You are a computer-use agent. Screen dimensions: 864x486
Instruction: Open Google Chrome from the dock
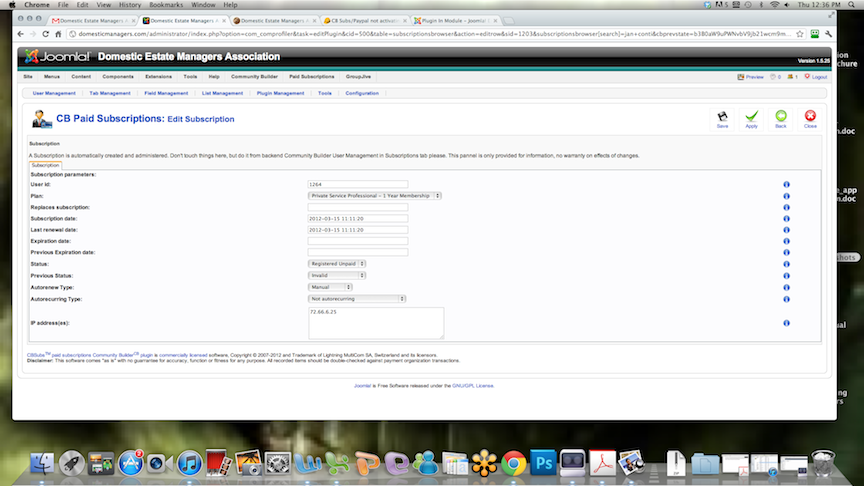coord(514,463)
